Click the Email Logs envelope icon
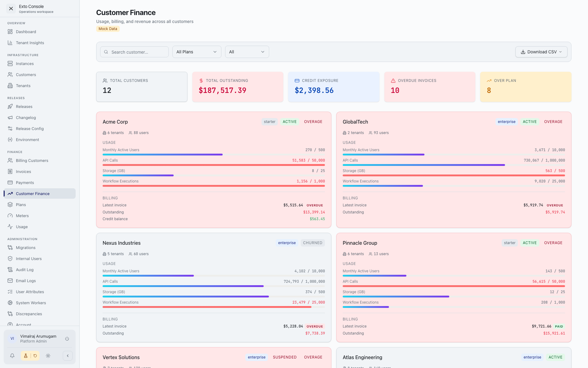The width and height of the screenshot is (588, 368). coord(10,281)
